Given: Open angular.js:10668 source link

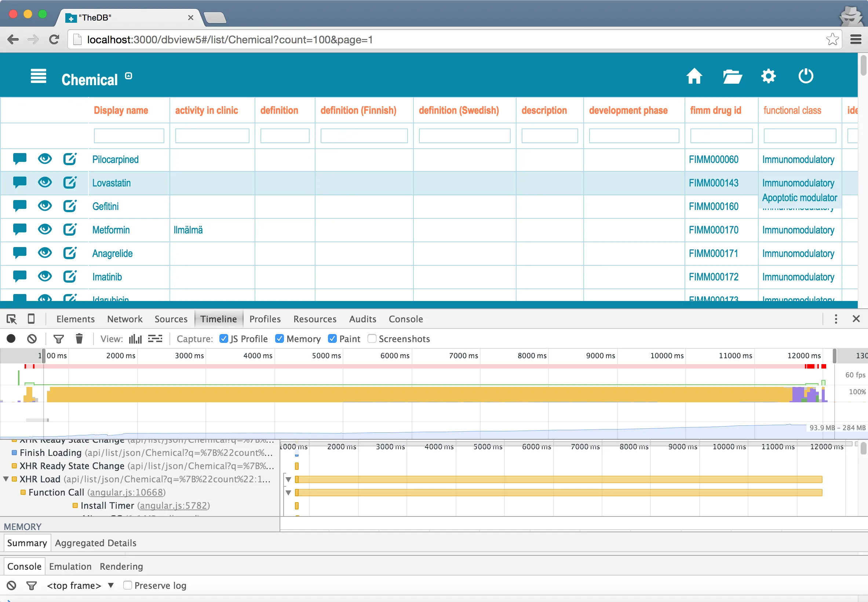Looking at the screenshot, I should (x=126, y=492).
